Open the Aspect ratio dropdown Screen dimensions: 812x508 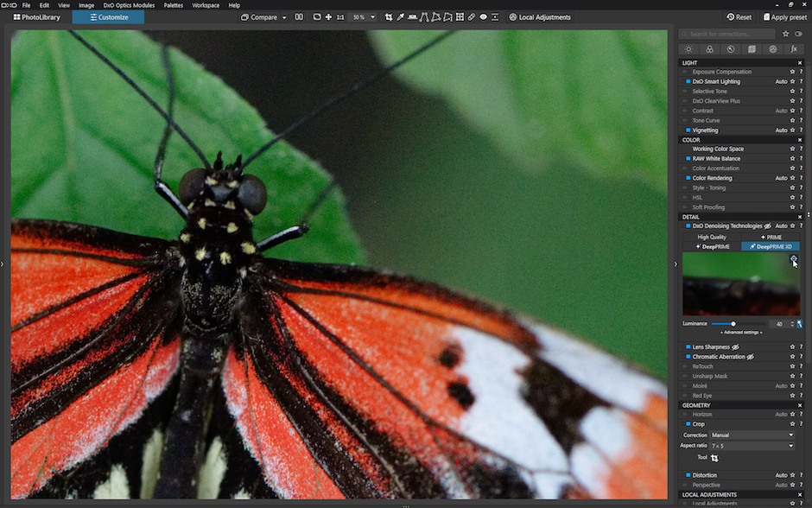(x=752, y=446)
